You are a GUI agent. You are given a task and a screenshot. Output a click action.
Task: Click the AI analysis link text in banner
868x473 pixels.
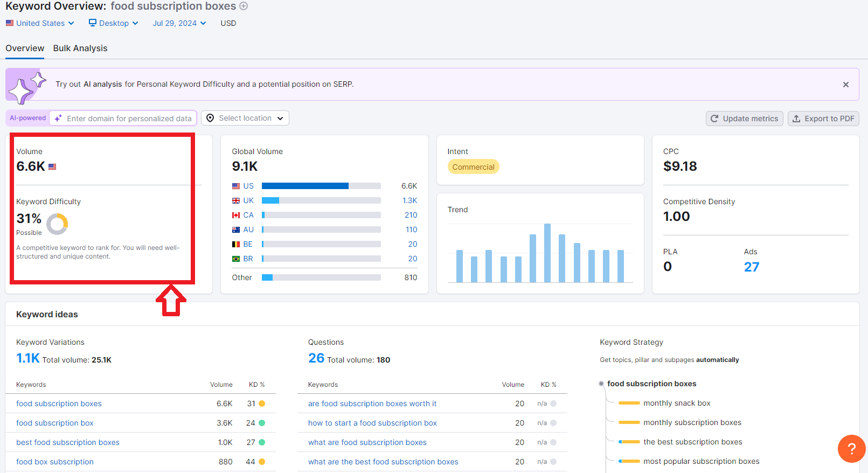pyautogui.click(x=103, y=84)
